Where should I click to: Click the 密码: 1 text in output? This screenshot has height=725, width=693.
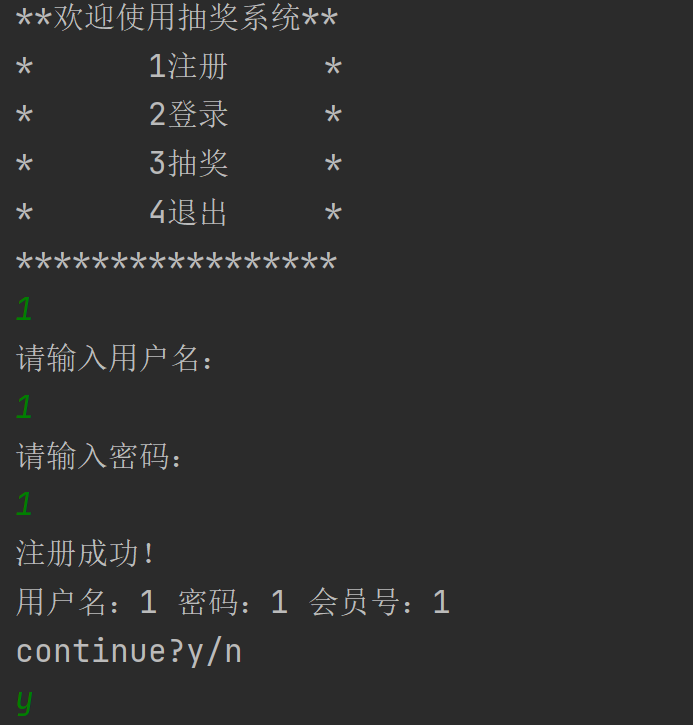pyautogui.click(x=233, y=602)
